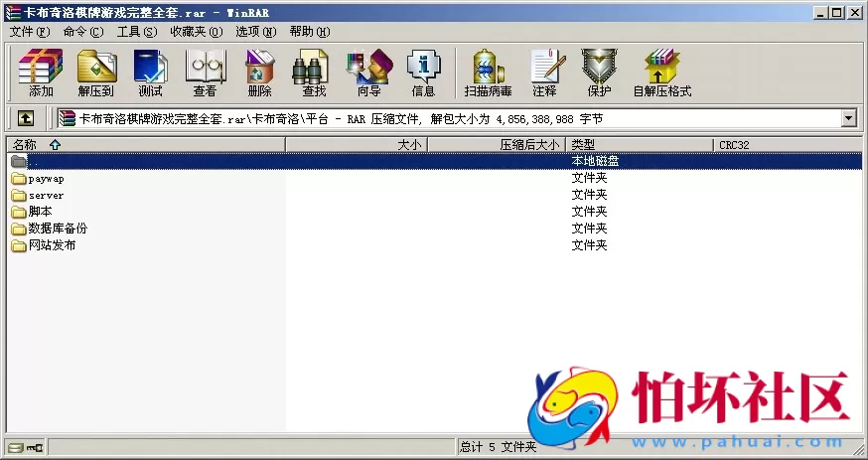This screenshot has height=460, width=868.
Task: Open the 选项(N) menu
Action: click(x=256, y=32)
